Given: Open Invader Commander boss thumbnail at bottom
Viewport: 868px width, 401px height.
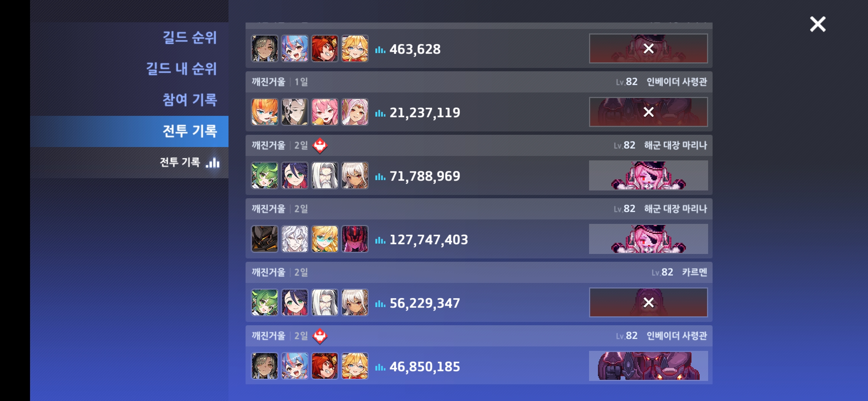Looking at the screenshot, I should [648, 366].
